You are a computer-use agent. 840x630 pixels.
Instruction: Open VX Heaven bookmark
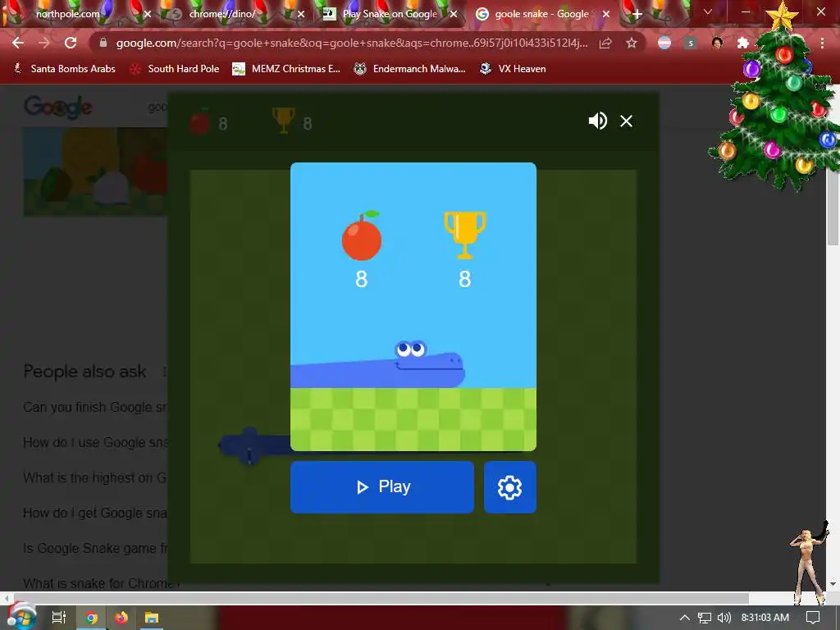[x=514, y=69]
